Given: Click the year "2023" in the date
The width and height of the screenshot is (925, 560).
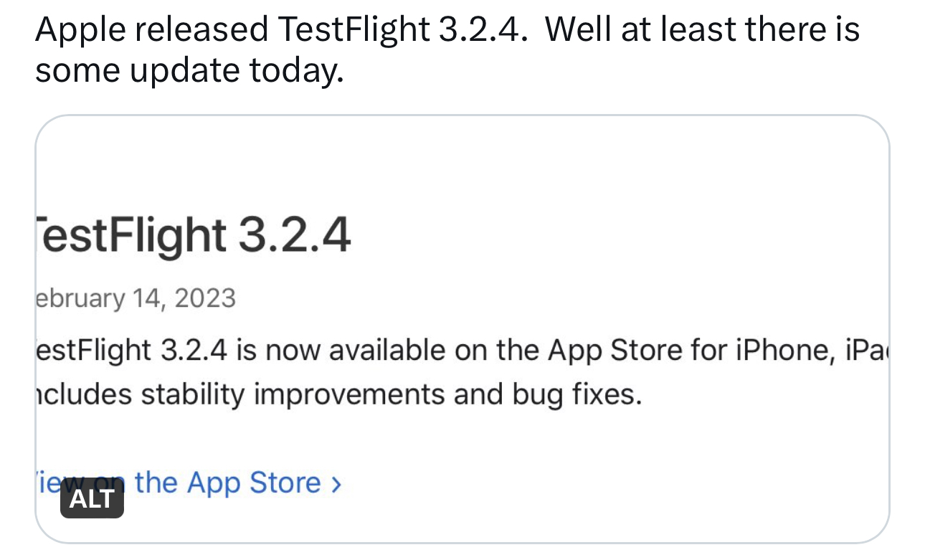Looking at the screenshot, I should [204, 298].
